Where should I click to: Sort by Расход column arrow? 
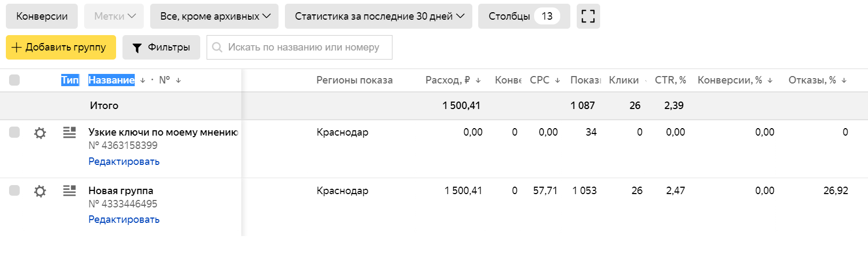coord(478,80)
